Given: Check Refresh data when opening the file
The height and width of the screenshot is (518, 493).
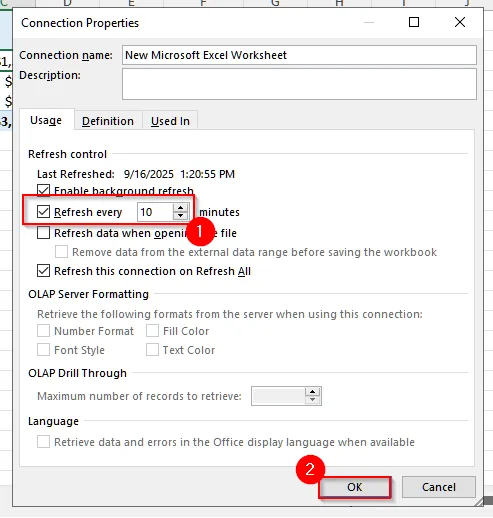Looking at the screenshot, I should [x=43, y=233].
